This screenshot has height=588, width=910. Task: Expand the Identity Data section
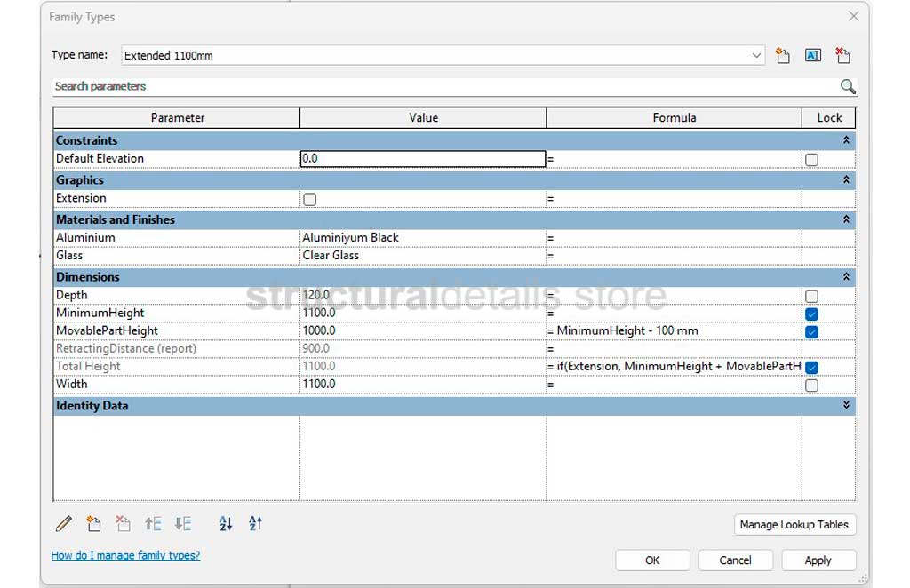846,406
